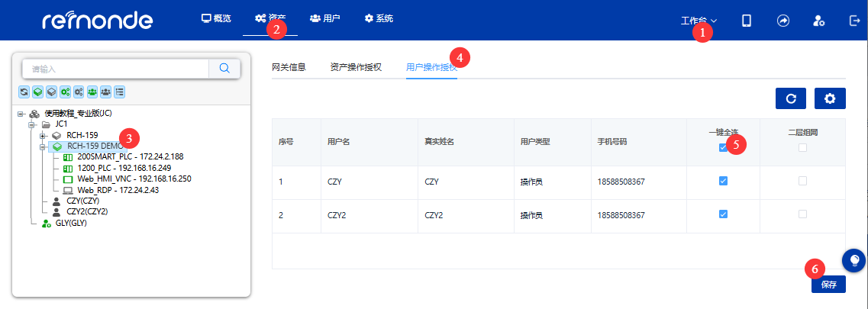Uncheck 一键全连 checkbox for user CZY row
The width and height of the screenshot is (868, 309).
coord(723,181)
